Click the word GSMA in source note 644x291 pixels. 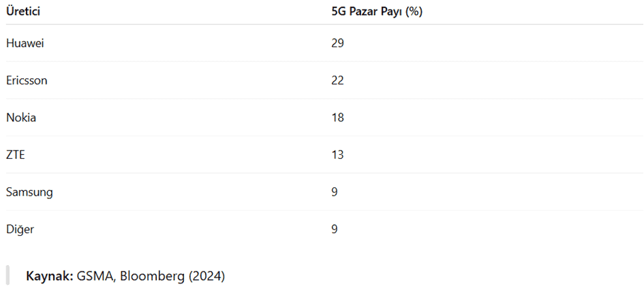click(x=92, y=276)
